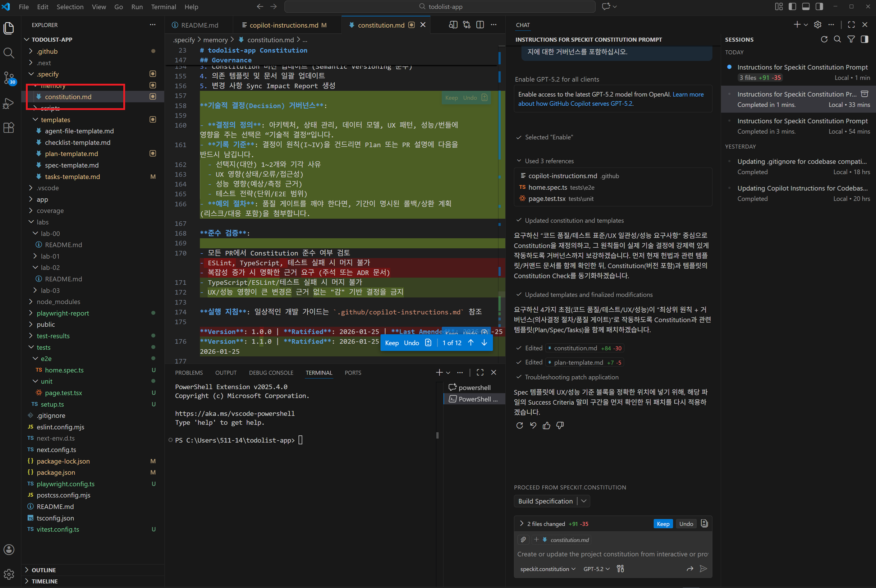Open the GPT-5.2 model picker dropdown

point(596,569)
